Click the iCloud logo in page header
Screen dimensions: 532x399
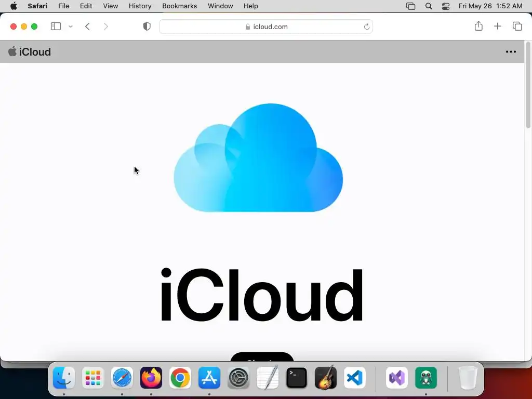coord(30,51)
